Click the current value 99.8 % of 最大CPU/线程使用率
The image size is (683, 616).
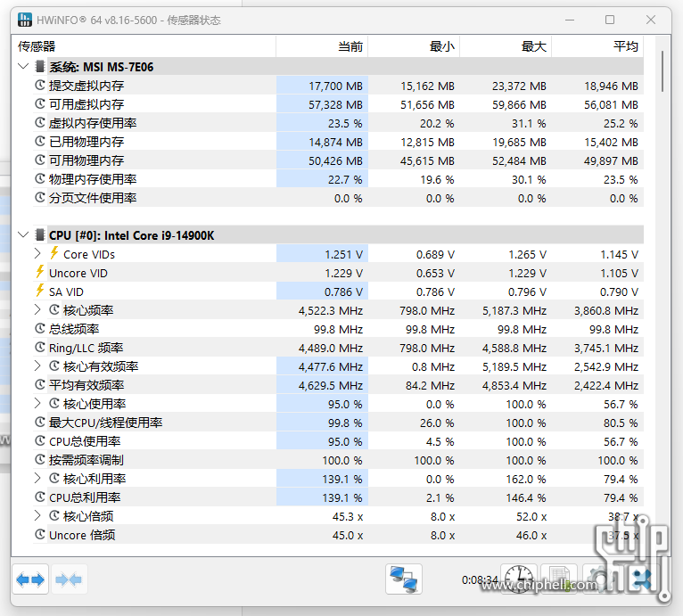345,423
